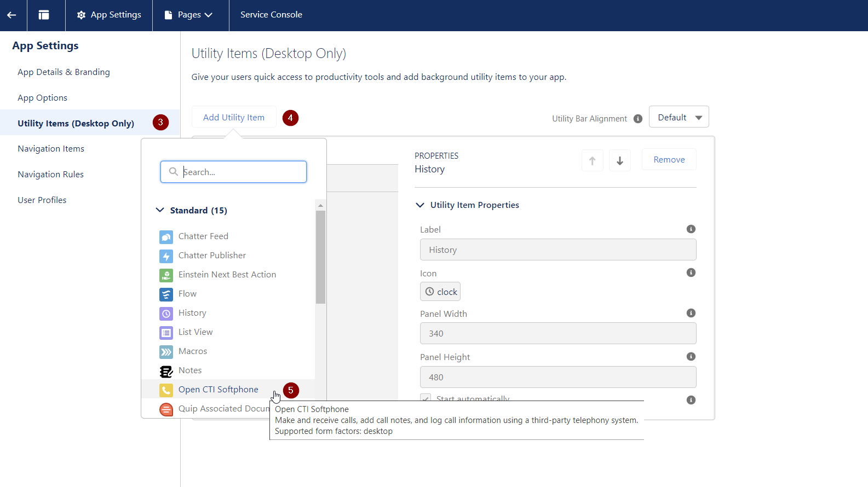Show info tooltip for Label field
868x487 pixels.
(x=691, y=229)
